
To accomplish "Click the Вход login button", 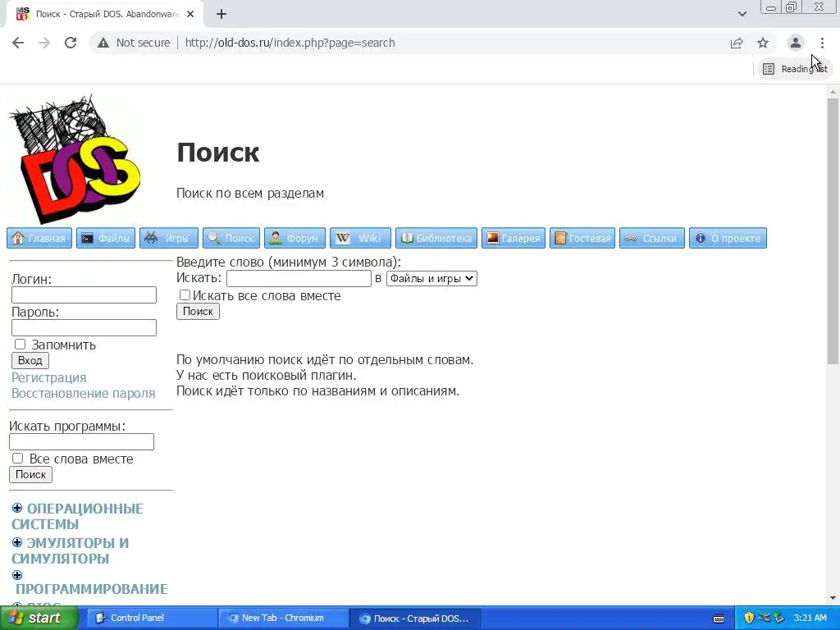I will (x=30, y=361).
